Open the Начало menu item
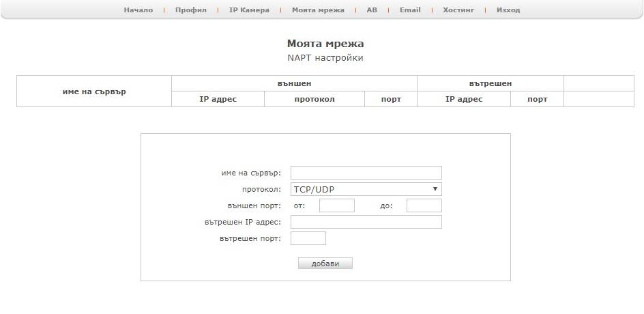644x314 pixels. [138, 10]
